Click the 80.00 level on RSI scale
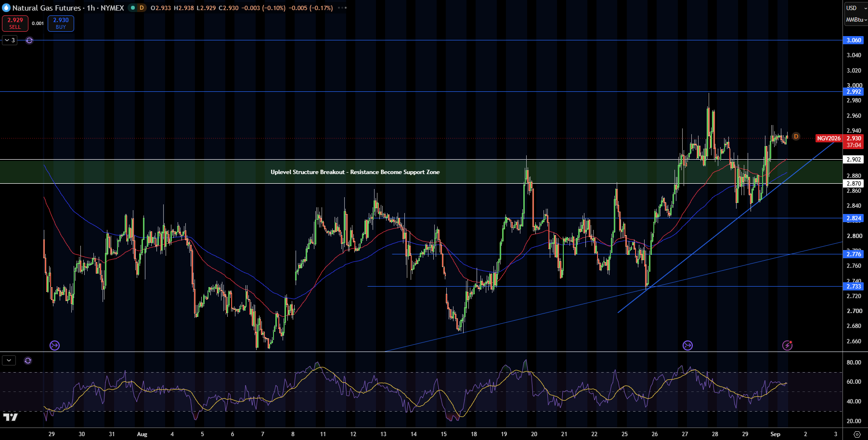Screen dimensions: 868x440 pos(854,363)
